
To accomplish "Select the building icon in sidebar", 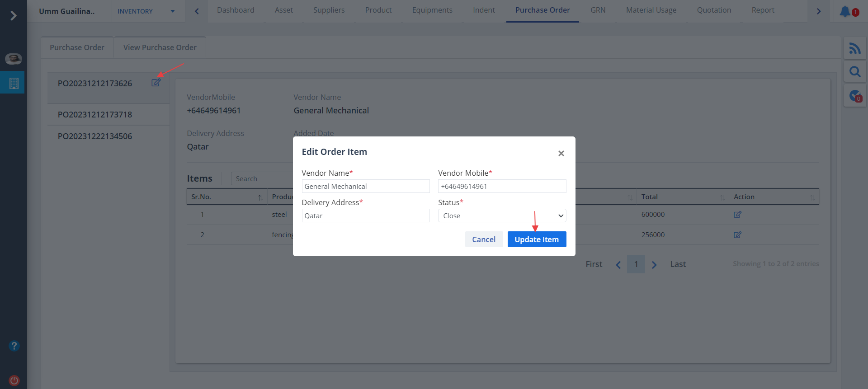I will coord(14,83).
